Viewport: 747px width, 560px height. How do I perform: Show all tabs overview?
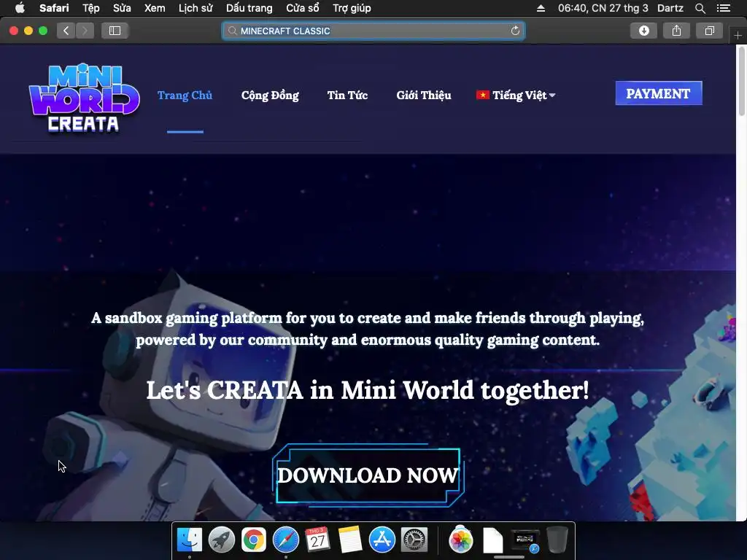(709, 31)
